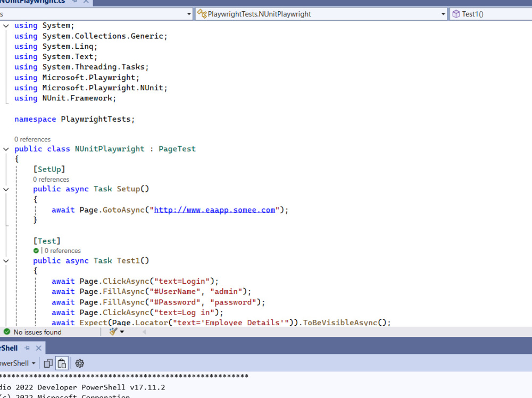The width and height of the screenshot is (532, 398).
Task: Select the NUnitPlaywright.cs tab
Action: (32, 2)
